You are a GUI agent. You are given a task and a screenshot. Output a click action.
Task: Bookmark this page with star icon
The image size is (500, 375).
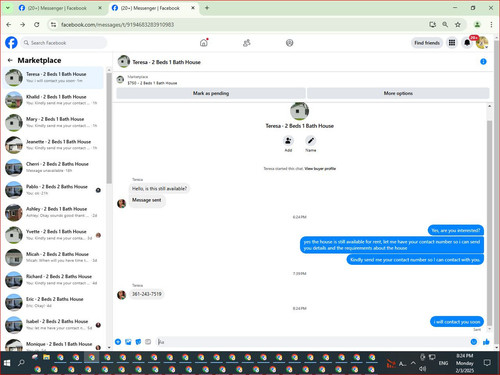point(458,24)
